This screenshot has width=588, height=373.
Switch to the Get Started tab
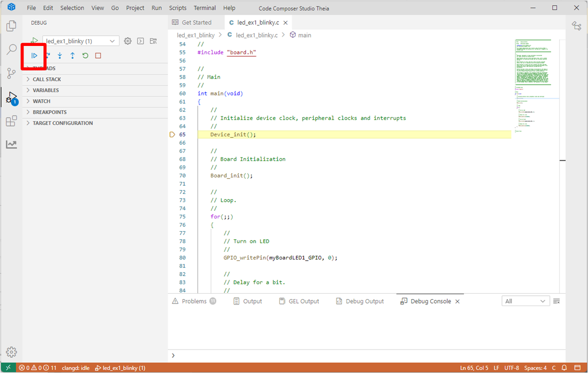(x=192, y=22)
